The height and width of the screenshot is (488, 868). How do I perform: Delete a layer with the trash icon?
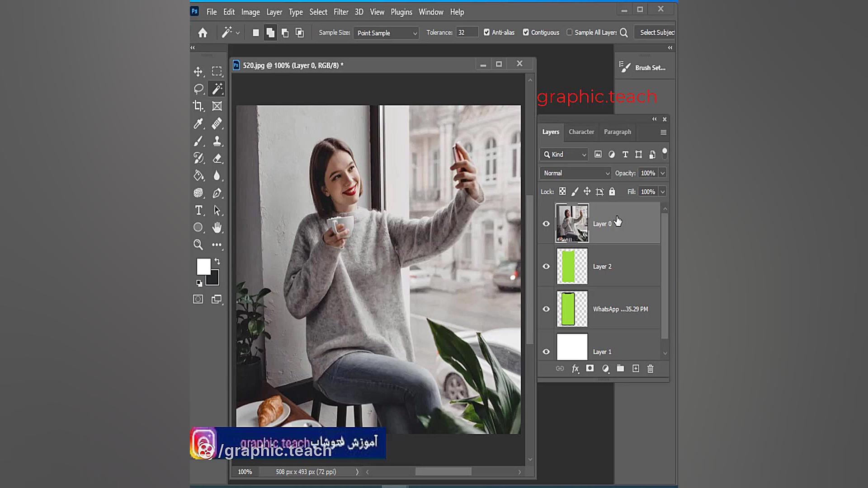650,369
